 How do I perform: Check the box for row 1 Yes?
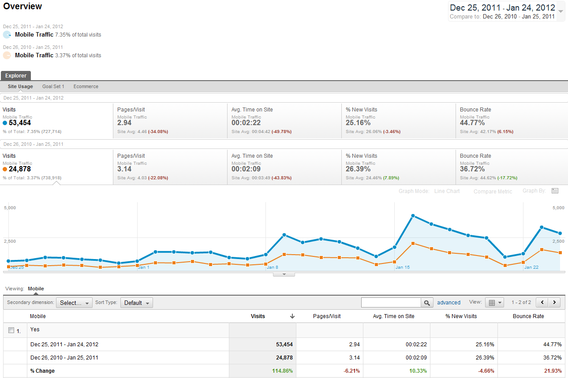(11, 330)
